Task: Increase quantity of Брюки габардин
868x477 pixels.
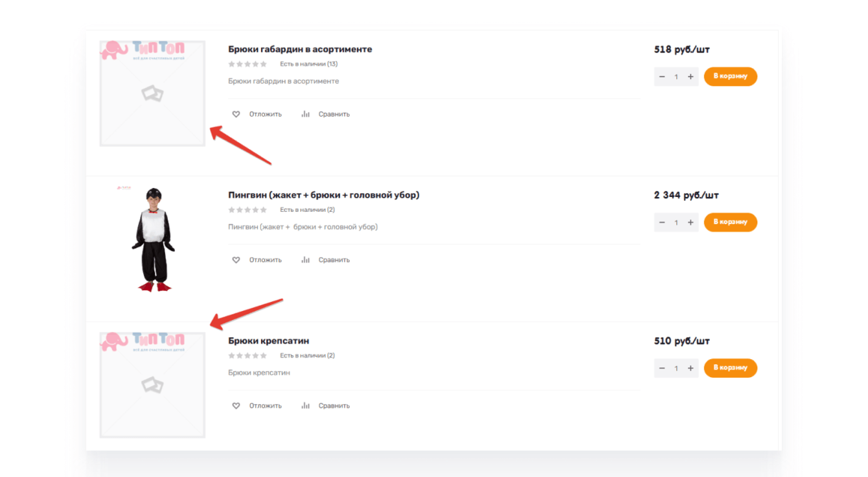Action: (691, 76)
